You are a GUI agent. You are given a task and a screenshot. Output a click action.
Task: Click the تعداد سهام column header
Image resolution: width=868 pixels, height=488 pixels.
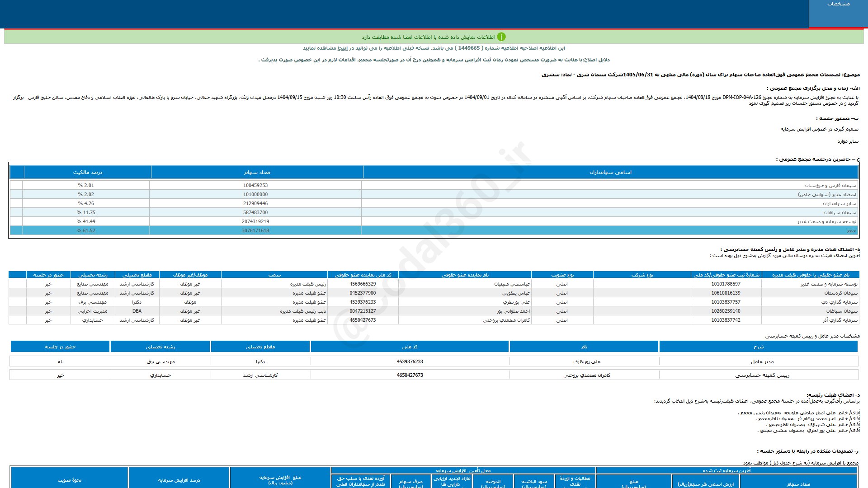[x=257, y=172]
